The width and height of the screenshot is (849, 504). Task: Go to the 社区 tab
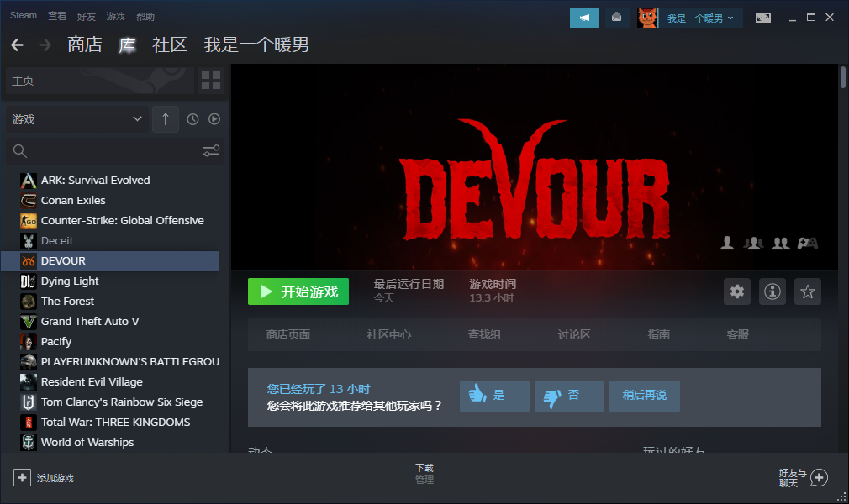[170, 45]
